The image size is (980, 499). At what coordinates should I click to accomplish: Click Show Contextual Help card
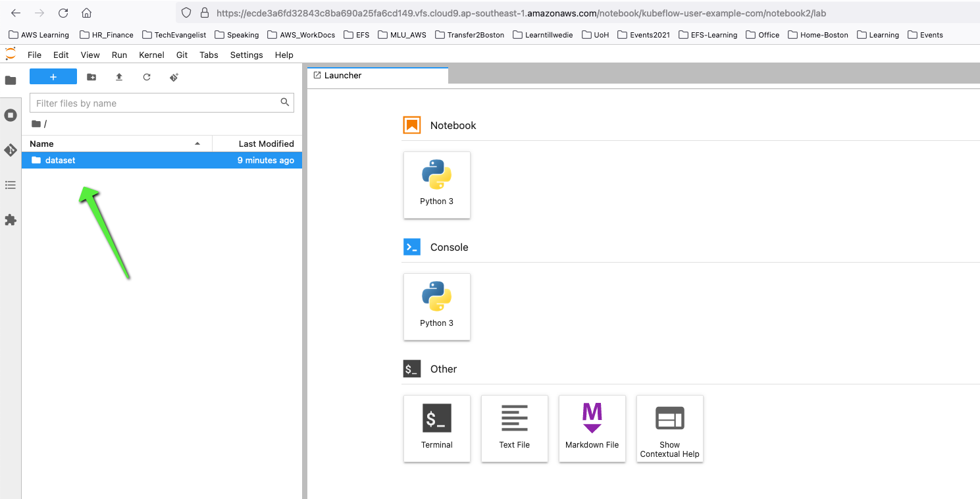pos(670,429)
